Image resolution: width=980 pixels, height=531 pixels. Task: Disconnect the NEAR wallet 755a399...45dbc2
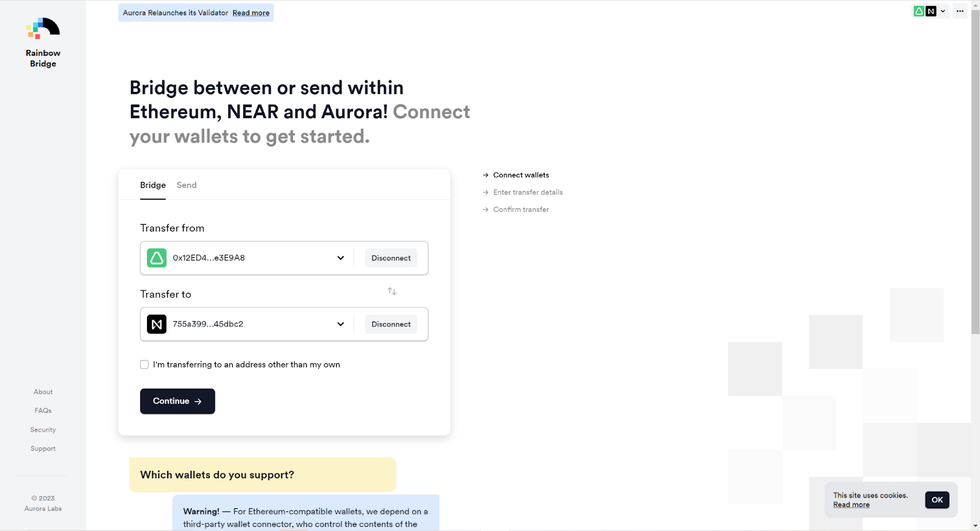(x=391, y=324)
